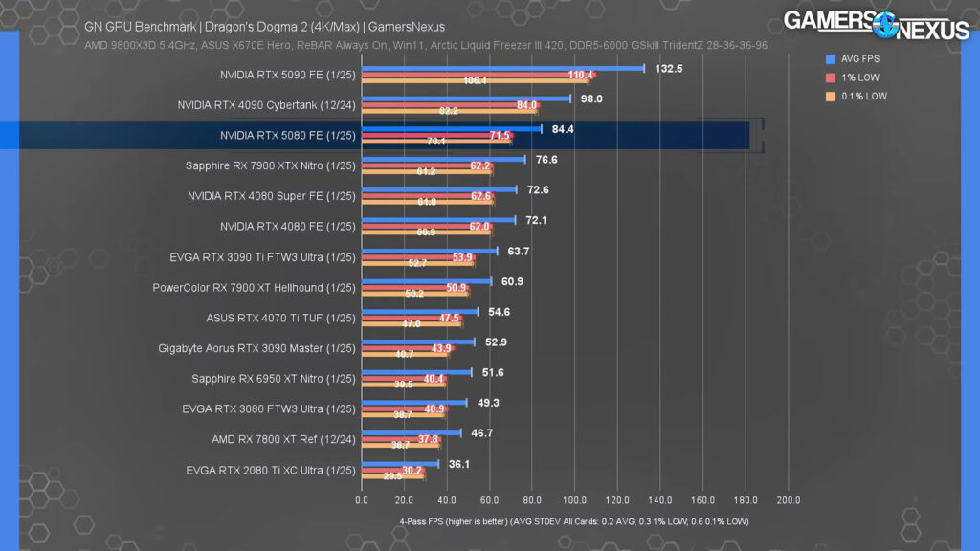Click the "63.7" average FPS value
This screenshot has width=980, height=551.
(518, 252)
